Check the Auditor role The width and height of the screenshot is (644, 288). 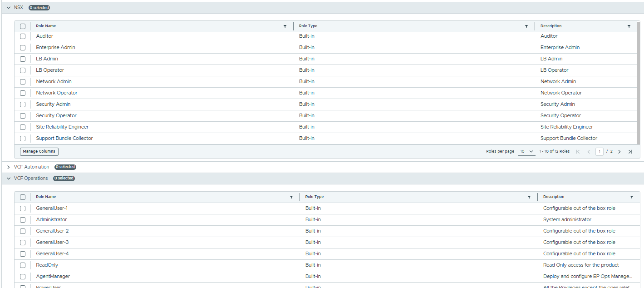[x=23, y=36]
